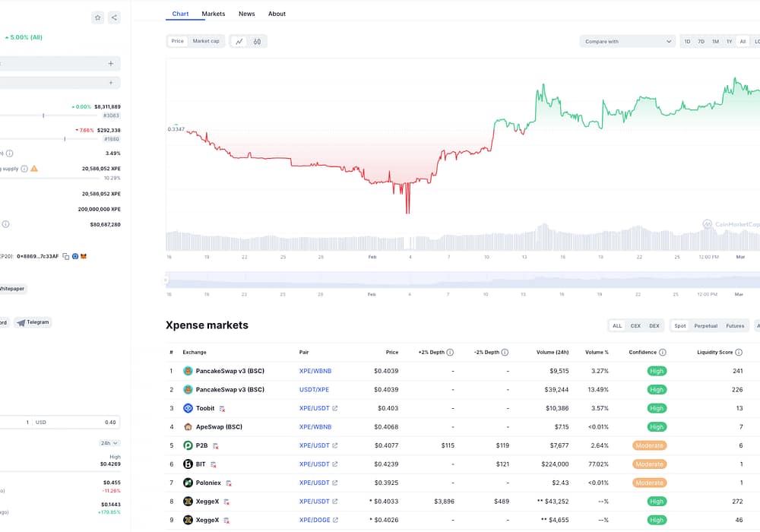Click info icon beside Liquidity Score
Viewport: 760px width, 532px height.
click(x=739, y=353)
